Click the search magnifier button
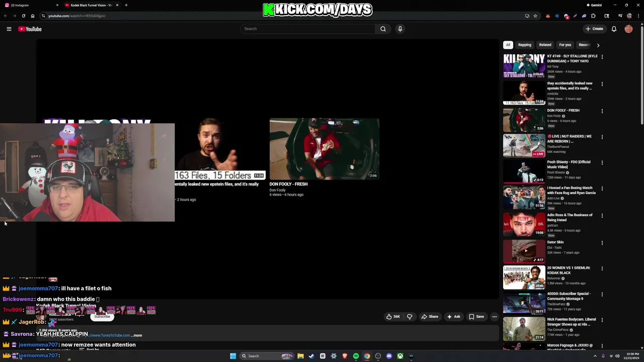This screenshot has height=362, width=644. pos(383,29)
